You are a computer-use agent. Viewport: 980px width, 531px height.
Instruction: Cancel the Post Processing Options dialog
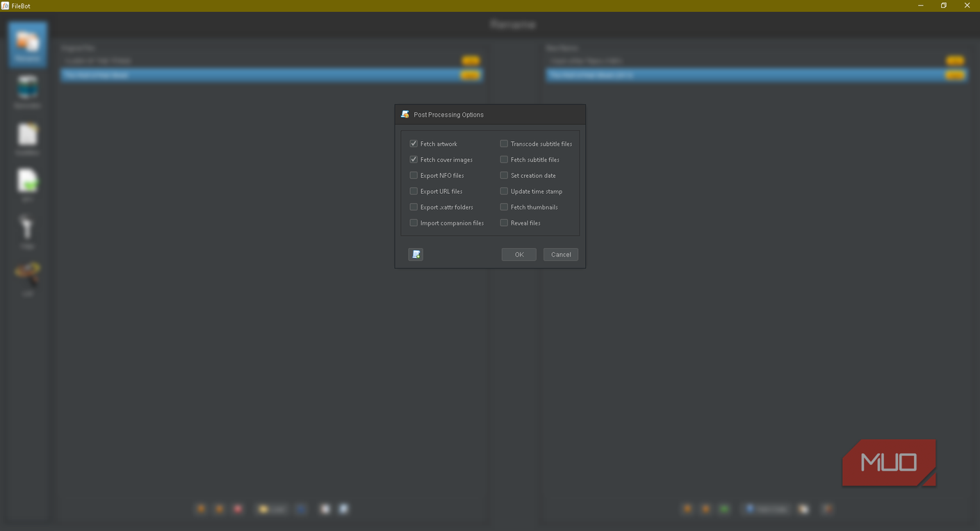click(561, 254)
